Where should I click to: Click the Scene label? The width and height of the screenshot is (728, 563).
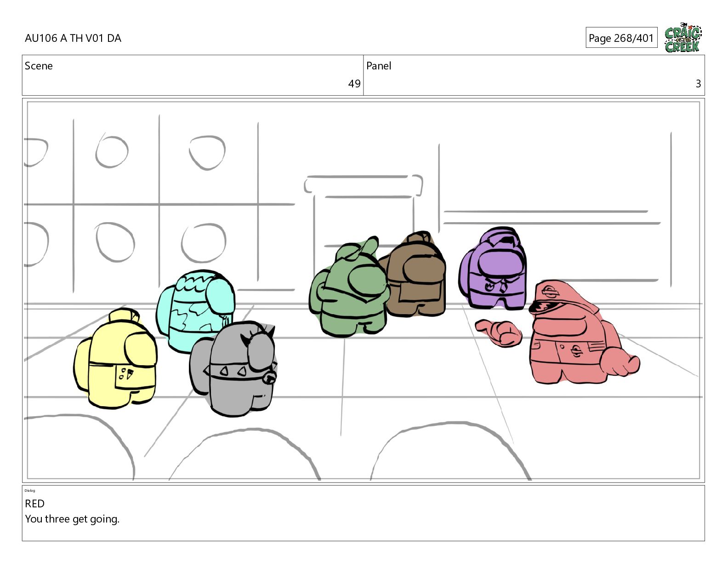(39, 66)
